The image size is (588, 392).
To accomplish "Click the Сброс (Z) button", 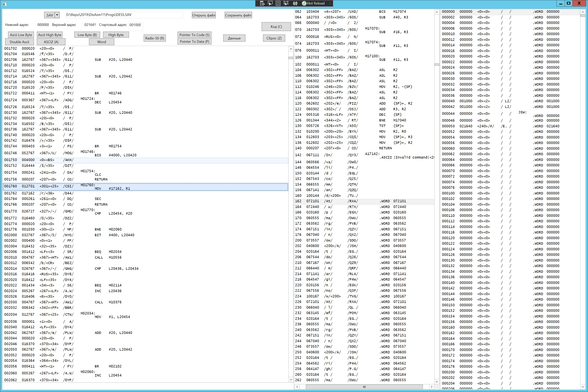I will coord(274,38).
